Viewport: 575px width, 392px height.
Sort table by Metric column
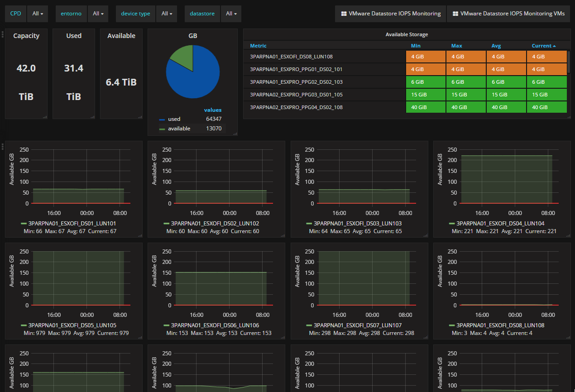click(x=258, y=46)
